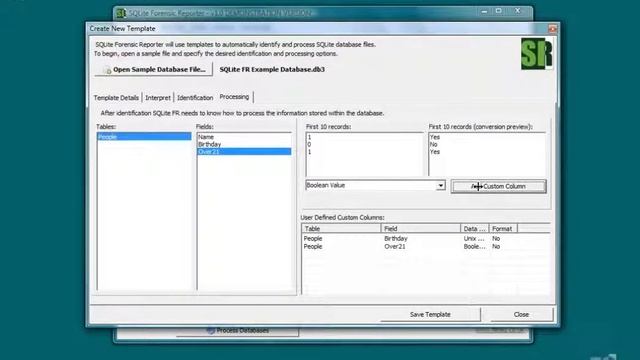Select People in Tables list
Image resolution: width=640 pixels, height=360 pixels.
[144, 136]
